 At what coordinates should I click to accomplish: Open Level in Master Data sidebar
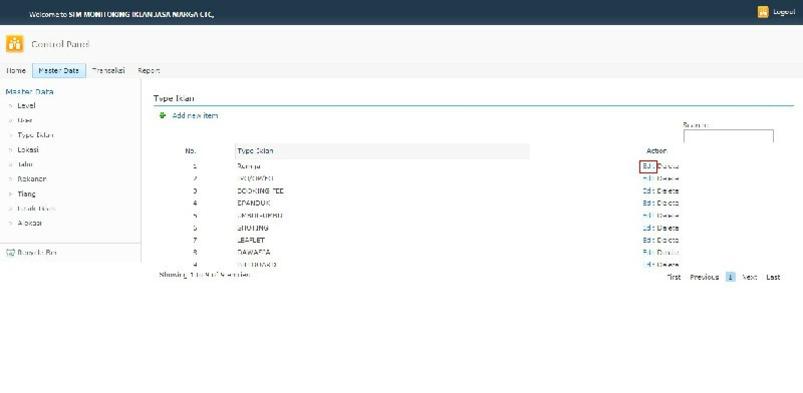pyautogui.click(x=26, y=106)
